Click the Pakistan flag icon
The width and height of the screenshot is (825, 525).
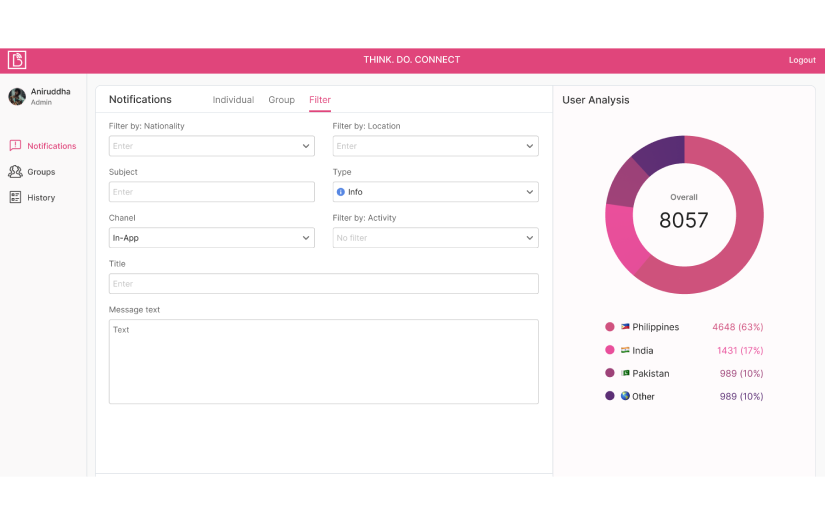pos(625,373)
